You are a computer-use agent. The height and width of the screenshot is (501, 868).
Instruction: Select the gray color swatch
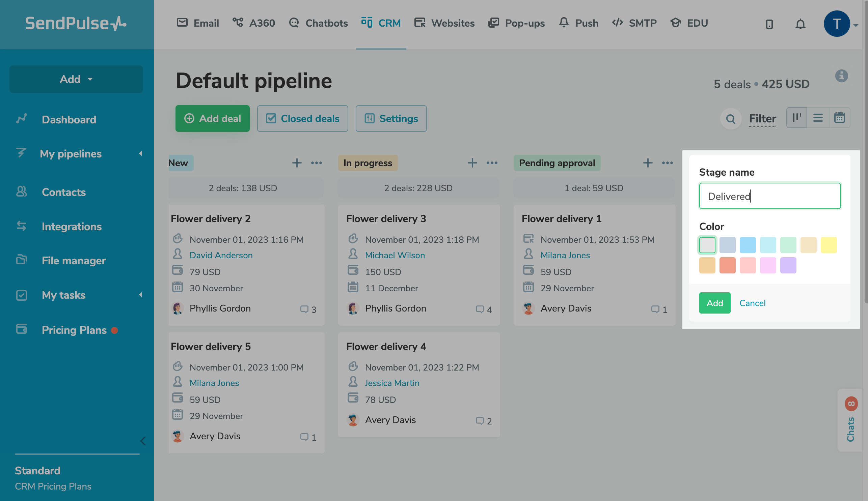pos(707,245)
